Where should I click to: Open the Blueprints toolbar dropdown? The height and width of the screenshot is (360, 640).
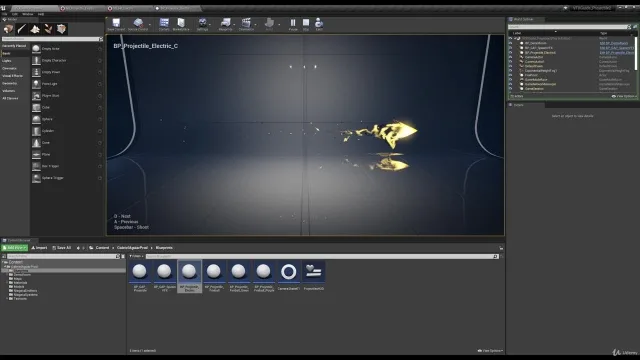pyautogui.click(x=225, y=24)
